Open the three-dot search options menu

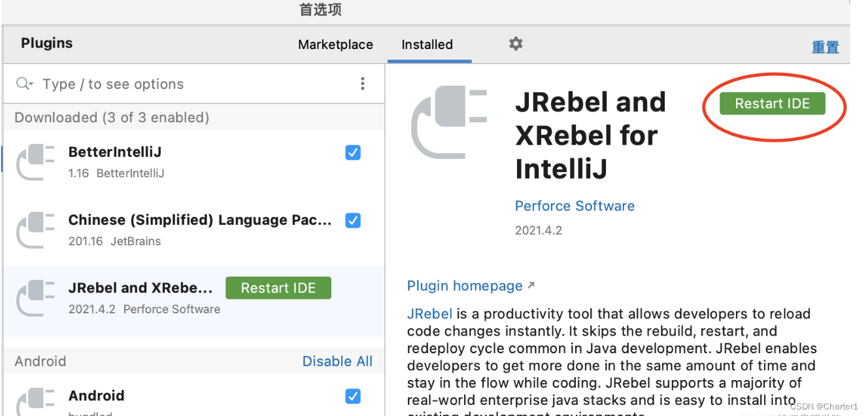362,84
